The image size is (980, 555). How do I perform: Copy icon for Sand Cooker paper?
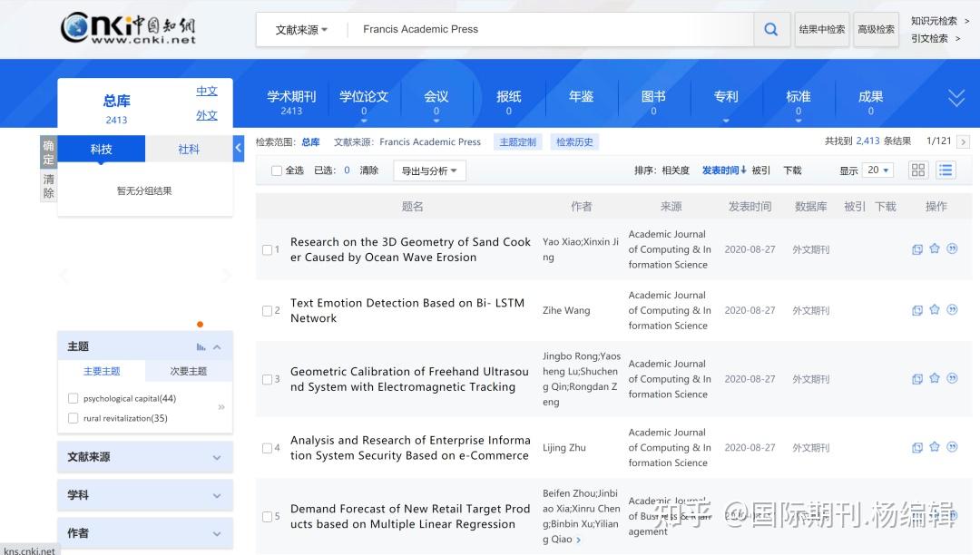(916, 249)
